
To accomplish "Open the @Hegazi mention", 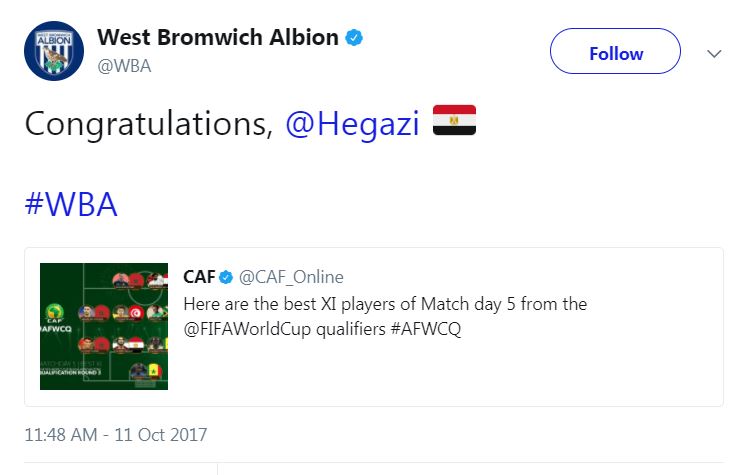I will 352,124.
